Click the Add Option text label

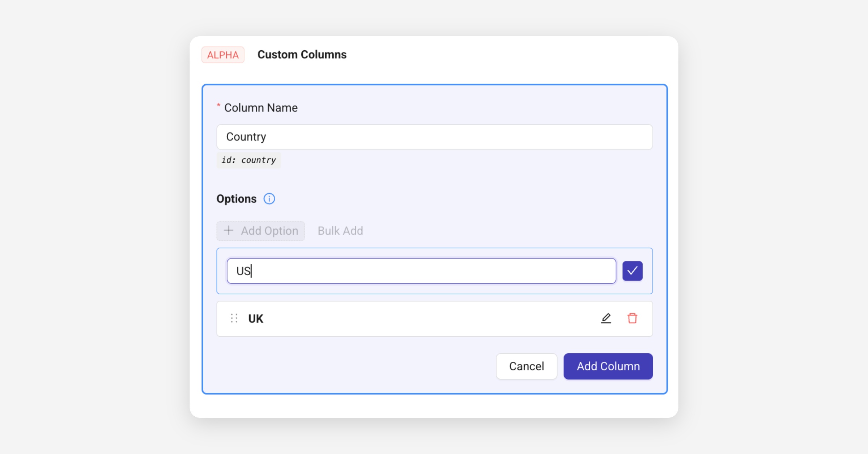[269, 231]
